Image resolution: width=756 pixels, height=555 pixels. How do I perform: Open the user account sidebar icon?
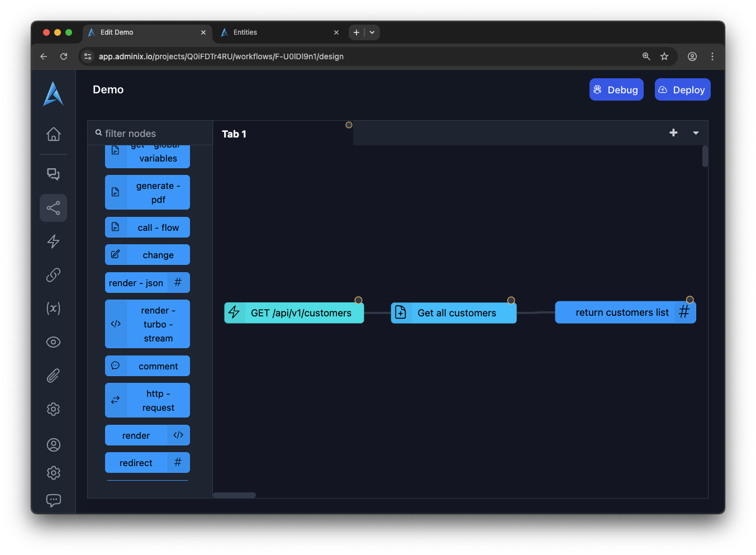(x=54, y=445)
